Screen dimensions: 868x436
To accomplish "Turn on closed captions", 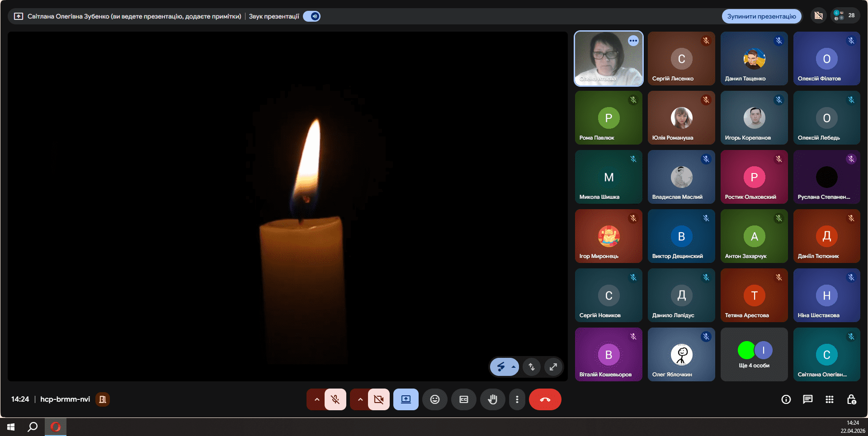I will 463,399.
